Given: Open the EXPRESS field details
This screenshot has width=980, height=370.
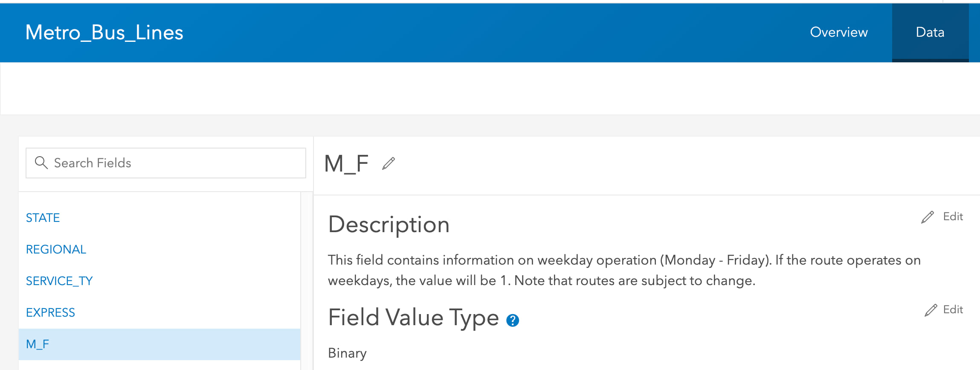Looking at the screenshot, I should [50, 312].
